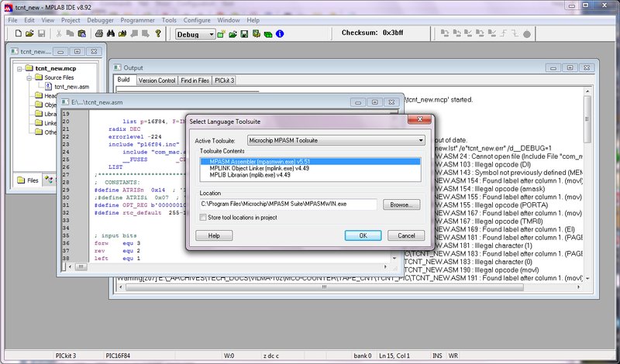Click the Output window vertical scrollbar thumb
Screen dimensions: 620x364
[587, 119]
